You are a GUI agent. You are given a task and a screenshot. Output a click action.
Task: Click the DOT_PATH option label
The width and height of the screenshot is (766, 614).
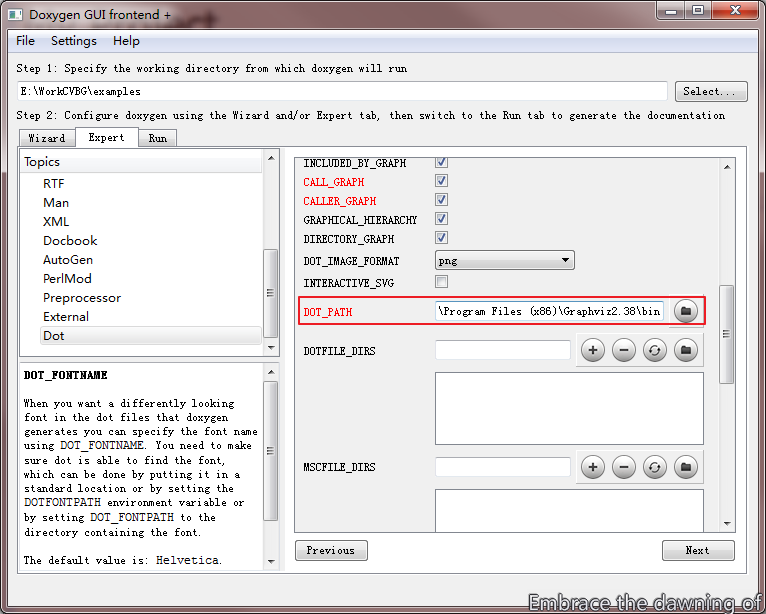pyautogui.click(x=328, y=312)
